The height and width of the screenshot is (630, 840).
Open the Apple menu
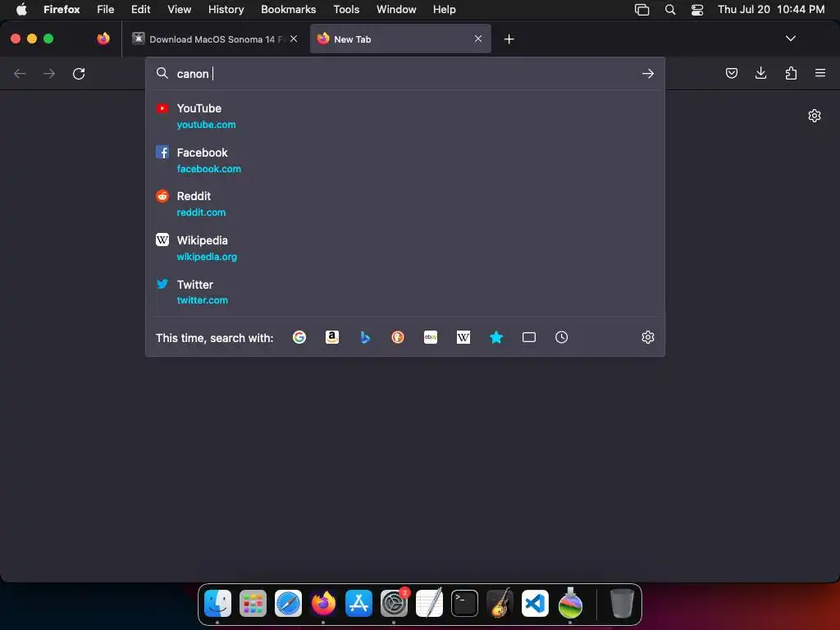[x=21, y=9]
